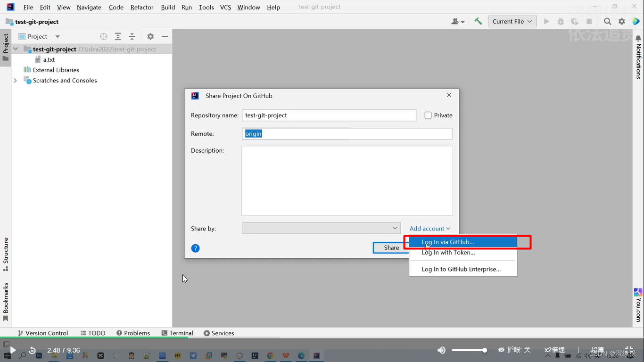Open IDE settings gear in main toolbar
Image resolution: width=644 pixels, height=362 pixels.
point(622,21)
